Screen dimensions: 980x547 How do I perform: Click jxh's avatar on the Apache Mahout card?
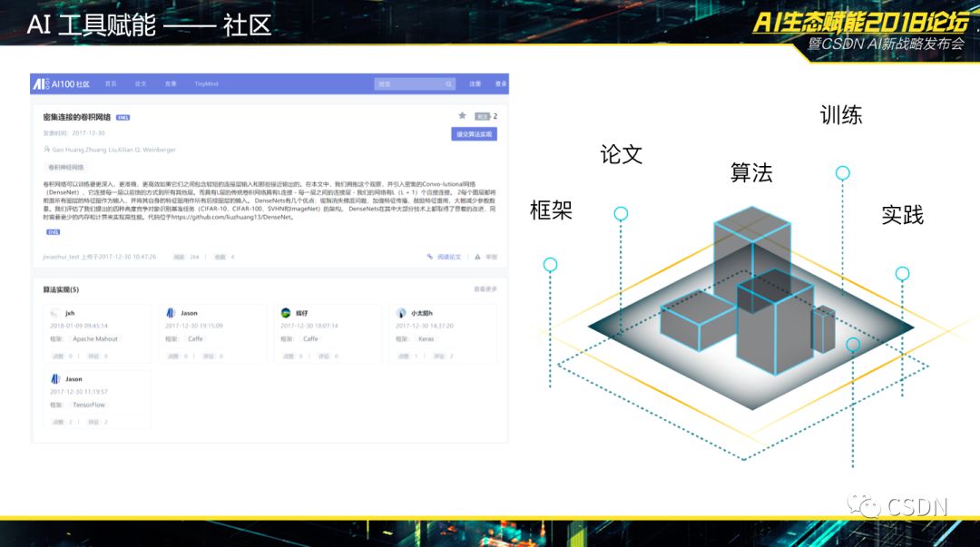pyautogui.click(x=54, y=312)
